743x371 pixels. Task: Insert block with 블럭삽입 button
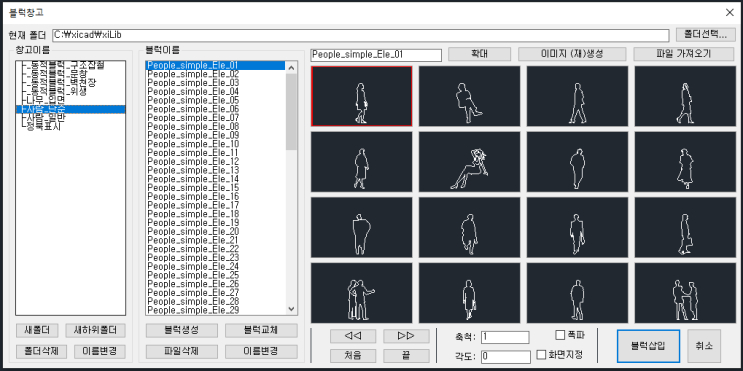pyautogui.click(x=648, y=346)
